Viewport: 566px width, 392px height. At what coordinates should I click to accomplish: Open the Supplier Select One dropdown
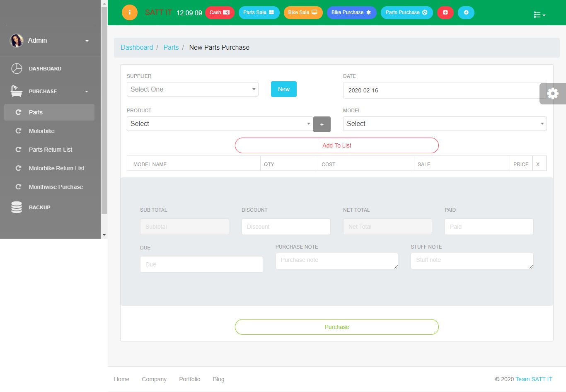193,90
